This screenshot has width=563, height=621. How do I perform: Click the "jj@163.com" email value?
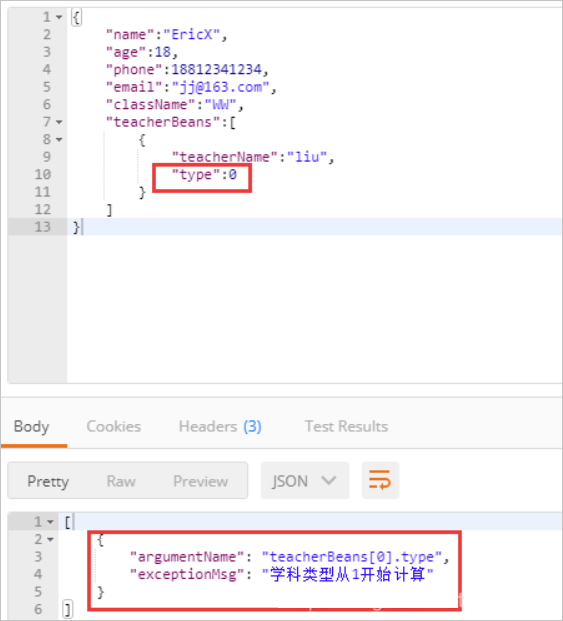coord(221,87)
